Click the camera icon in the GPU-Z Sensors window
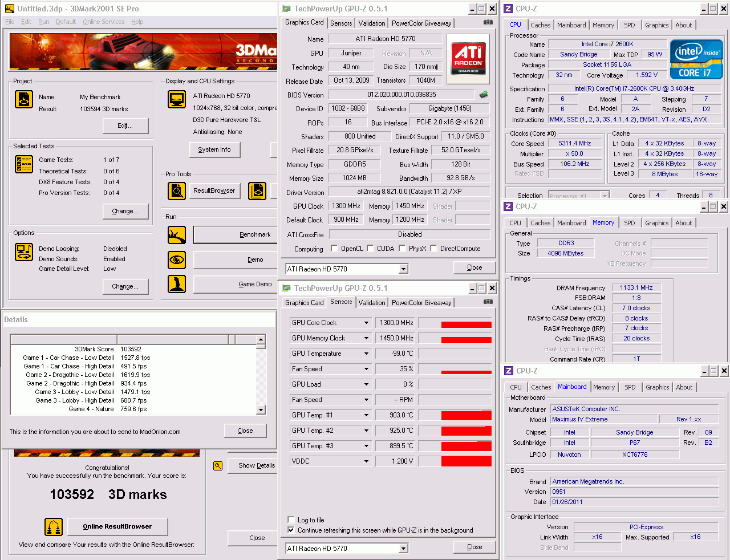Screen dimensions: 730x560 pos(488,302)
